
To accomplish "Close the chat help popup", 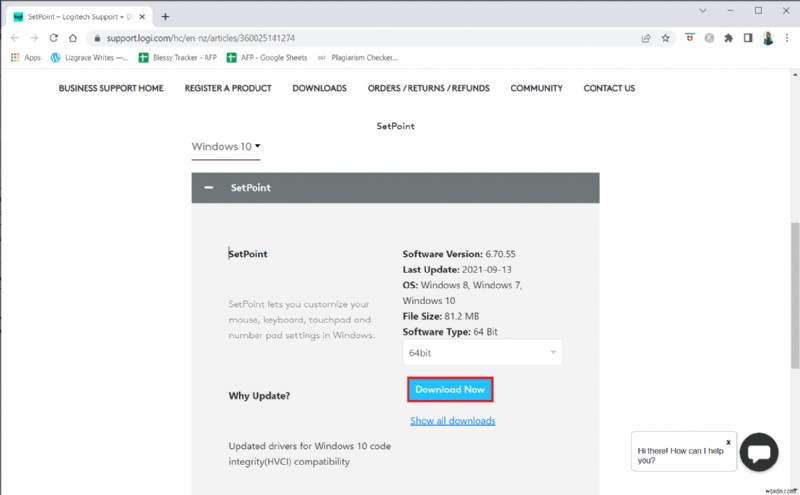I will tap(729, 442).
